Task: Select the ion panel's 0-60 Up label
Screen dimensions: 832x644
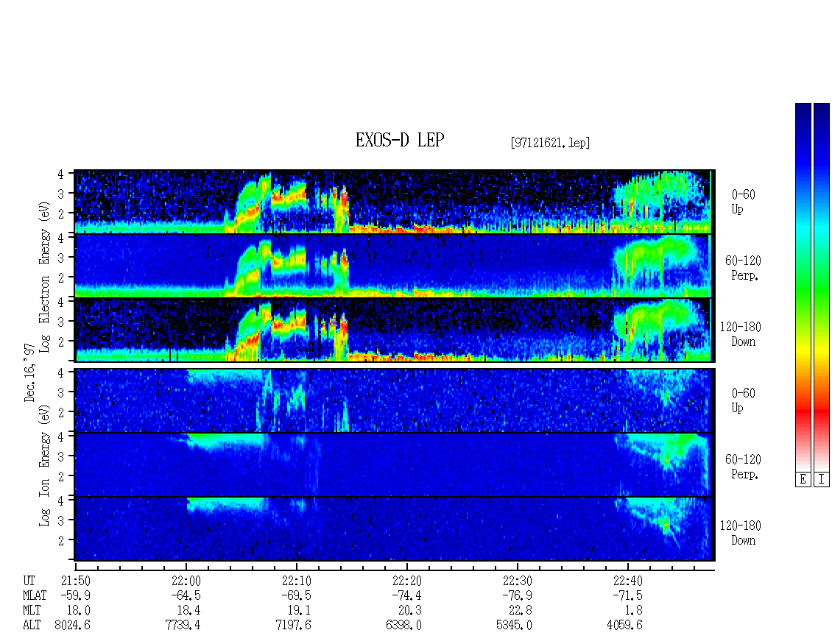Action: pyautogui.click(x=743, y=400)
